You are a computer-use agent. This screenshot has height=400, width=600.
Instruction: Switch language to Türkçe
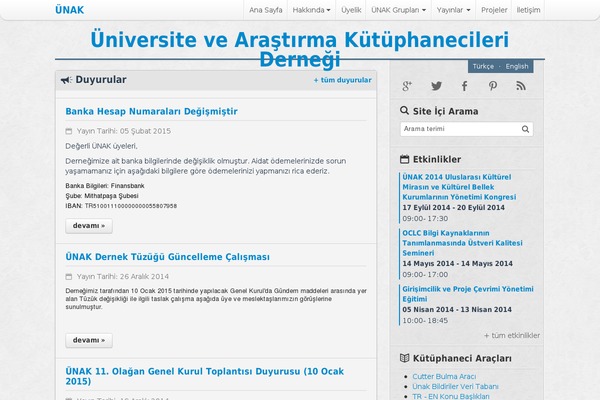(483, 67)
